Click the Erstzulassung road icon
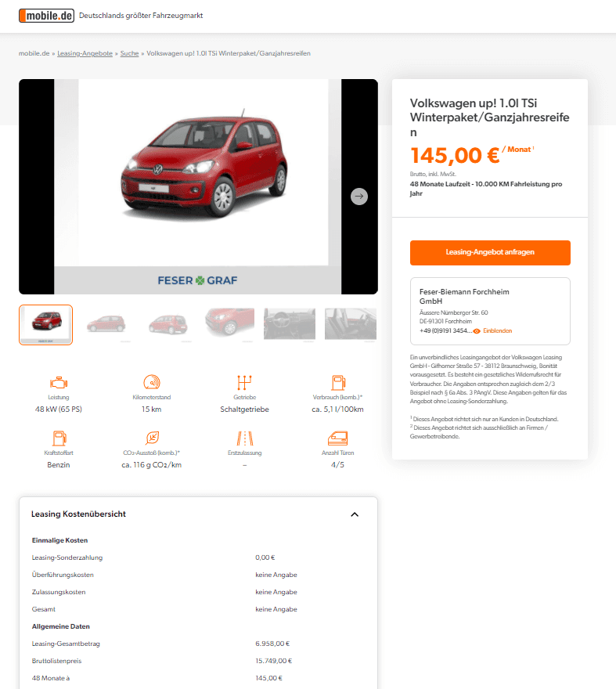Image resolution: width=616 pixels, height=689 pixels. [244, 438]
